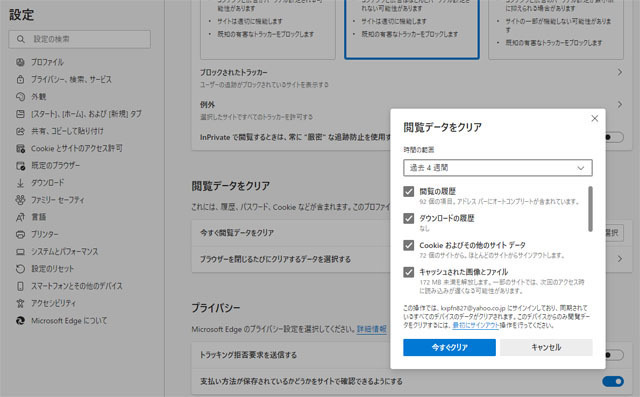Image resolution: width=640 pixels, height=397 pixels.
Task: Click the 外観 appearance icon
Action: point(20,97)
